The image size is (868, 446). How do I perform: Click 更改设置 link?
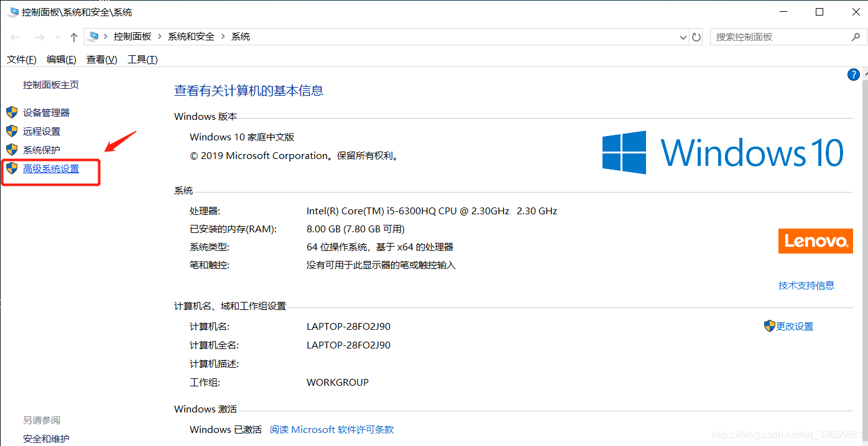[x=795, y=326]
